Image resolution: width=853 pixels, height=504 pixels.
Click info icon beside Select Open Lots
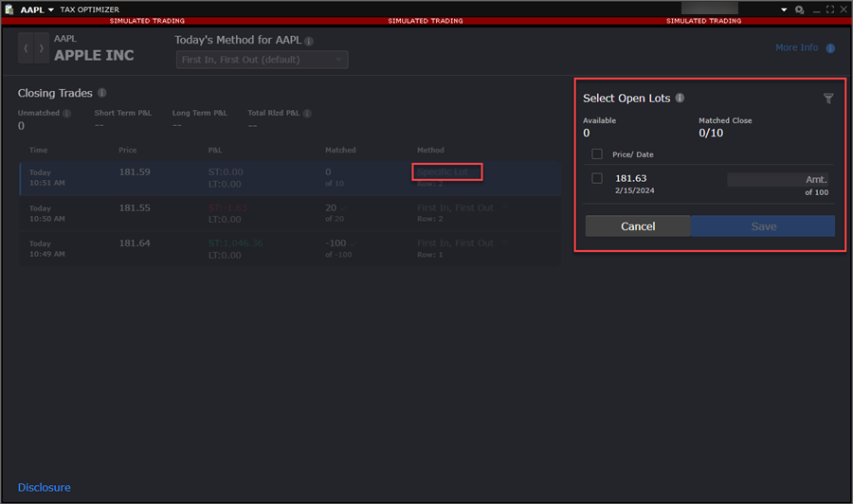tap(680, 98)
